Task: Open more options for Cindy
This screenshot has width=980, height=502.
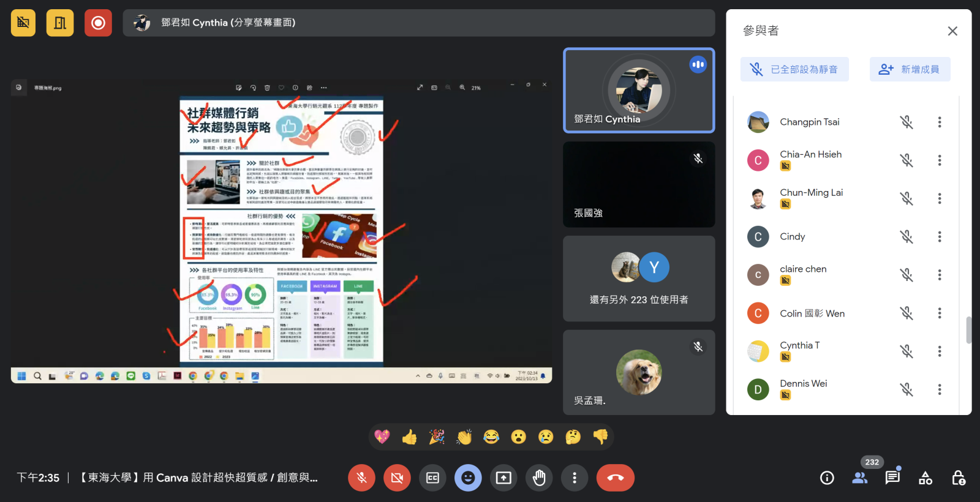Action: click(x=939, y=237)
